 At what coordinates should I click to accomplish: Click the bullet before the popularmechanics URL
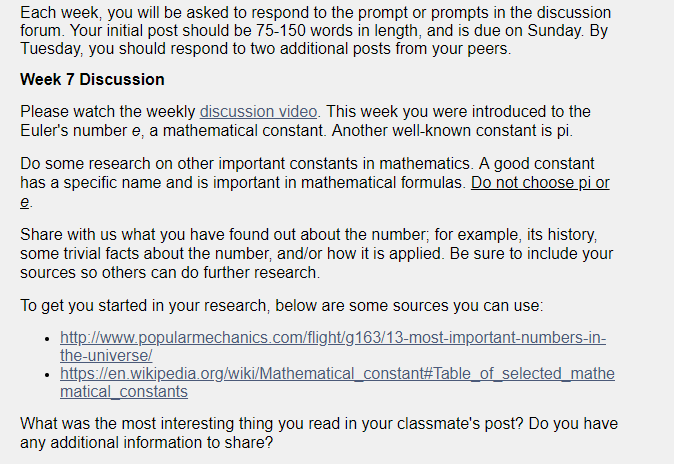click(47, 339)
